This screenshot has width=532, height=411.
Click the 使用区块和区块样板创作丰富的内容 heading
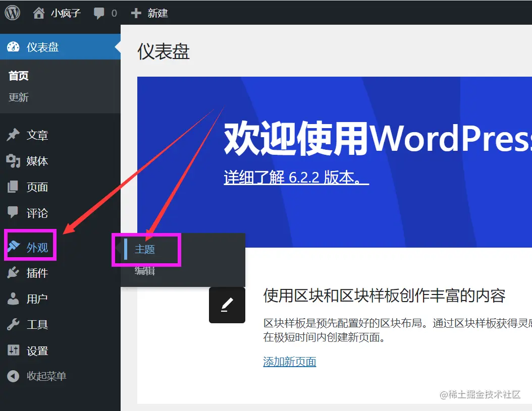click(384, 296)
